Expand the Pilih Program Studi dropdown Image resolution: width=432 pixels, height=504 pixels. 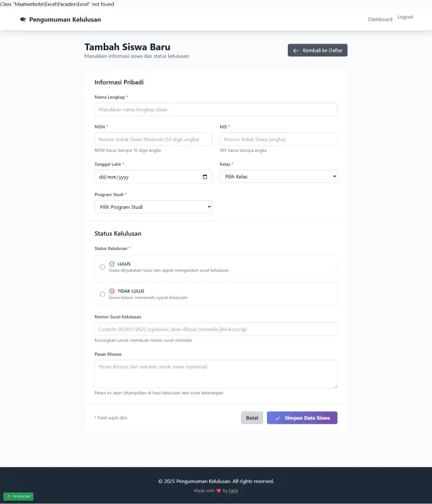pyautogui.click(x=153, y=207)
